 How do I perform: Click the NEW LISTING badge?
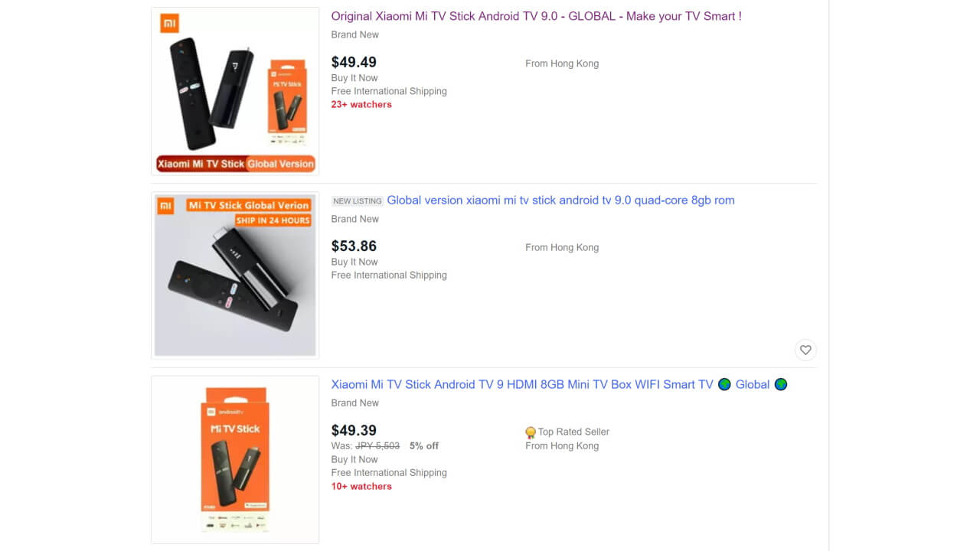point(357,201)
